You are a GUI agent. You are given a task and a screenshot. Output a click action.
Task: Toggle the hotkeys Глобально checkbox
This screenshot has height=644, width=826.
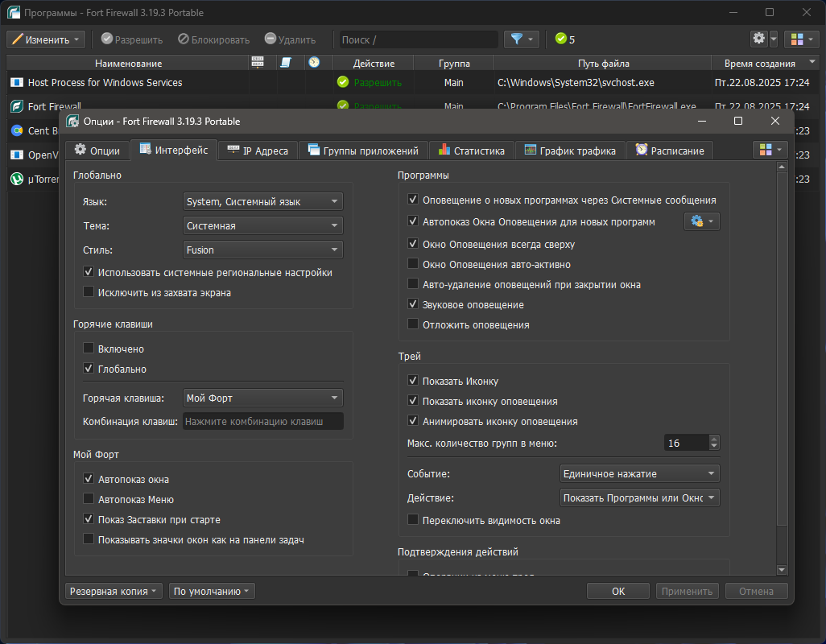(89, 369)
